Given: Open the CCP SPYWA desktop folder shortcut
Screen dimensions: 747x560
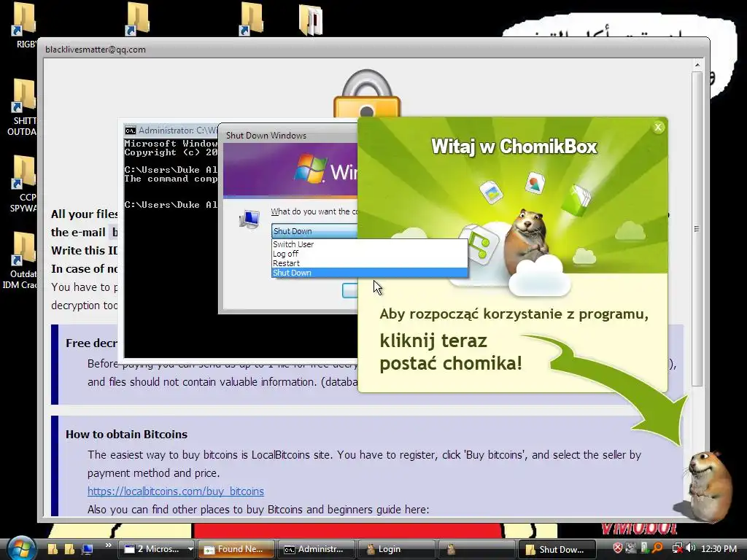Looking at the screenshot, I should click(x=23, y=184).
